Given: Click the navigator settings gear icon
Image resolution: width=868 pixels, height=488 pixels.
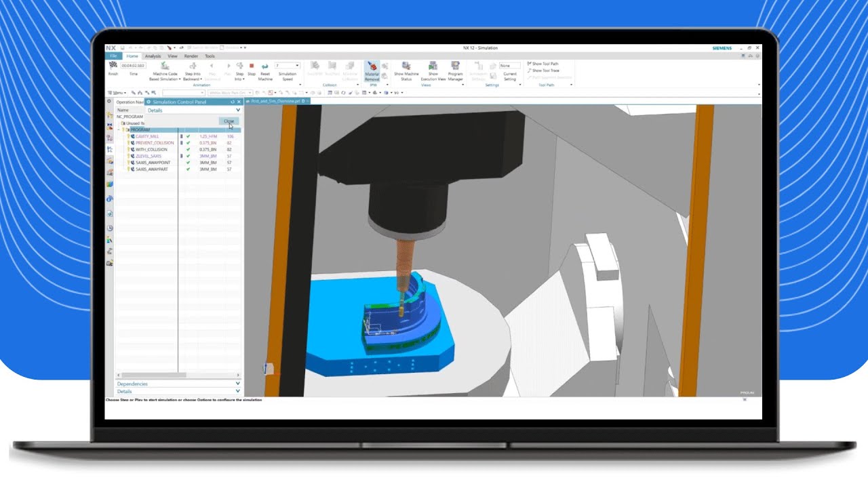Looking at the screenshot, I should (x=110, y=102).
